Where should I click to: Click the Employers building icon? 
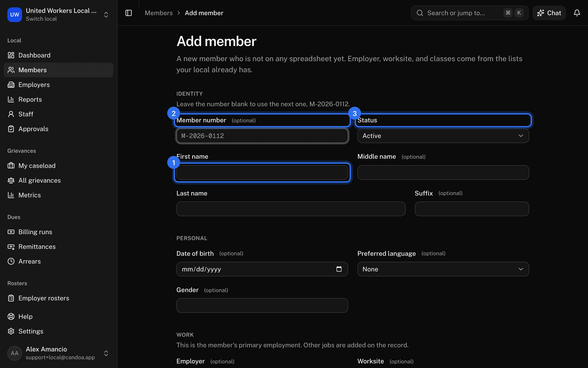point(11,85)
